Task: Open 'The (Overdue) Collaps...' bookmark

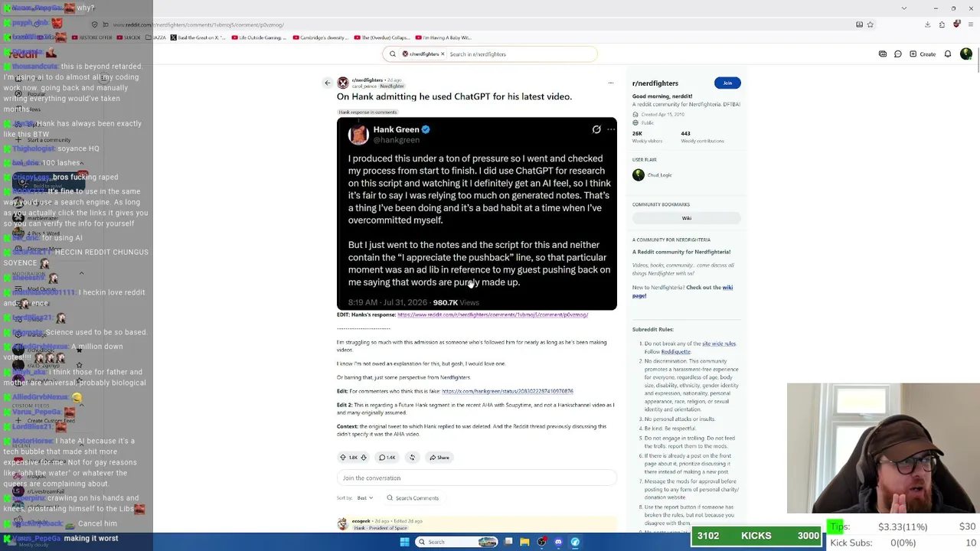Action: pos(383,37)
